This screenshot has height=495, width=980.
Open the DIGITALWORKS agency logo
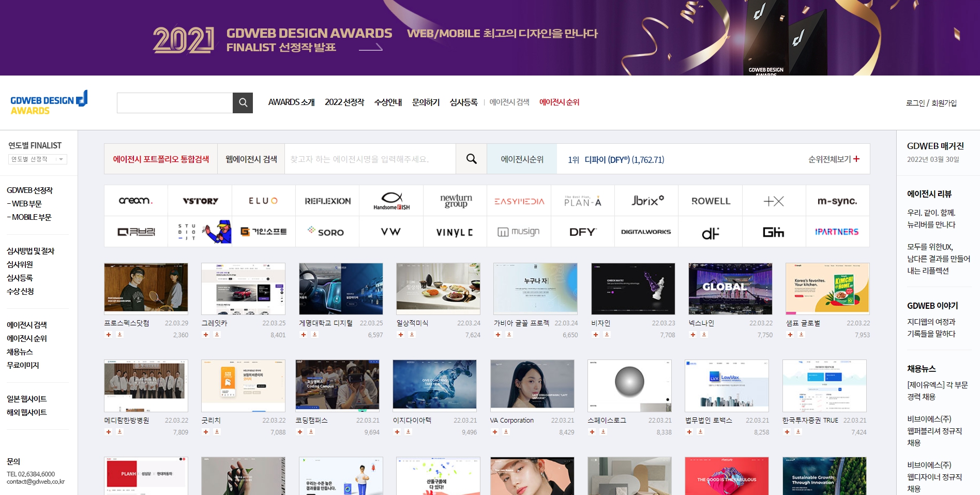[x=647, y=232]
